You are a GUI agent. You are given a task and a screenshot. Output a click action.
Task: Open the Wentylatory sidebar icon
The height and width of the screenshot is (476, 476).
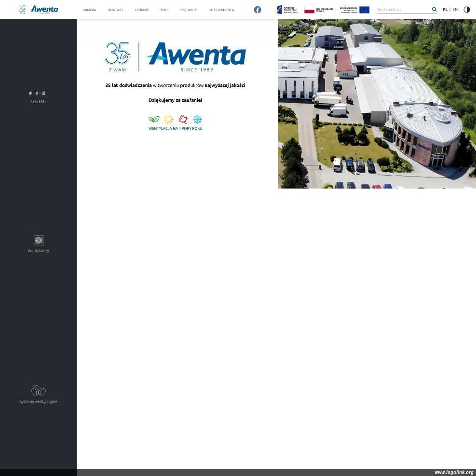[x=39, y=240]
